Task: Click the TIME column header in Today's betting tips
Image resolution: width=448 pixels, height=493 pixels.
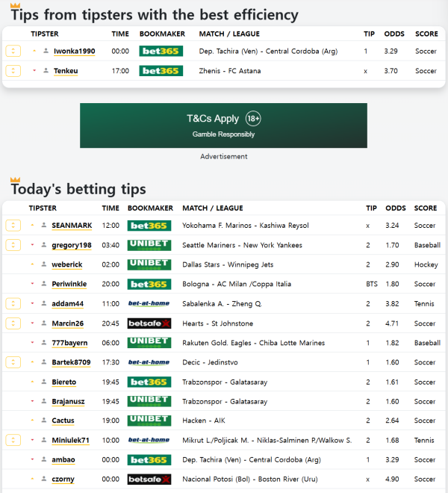Action: 111,208
